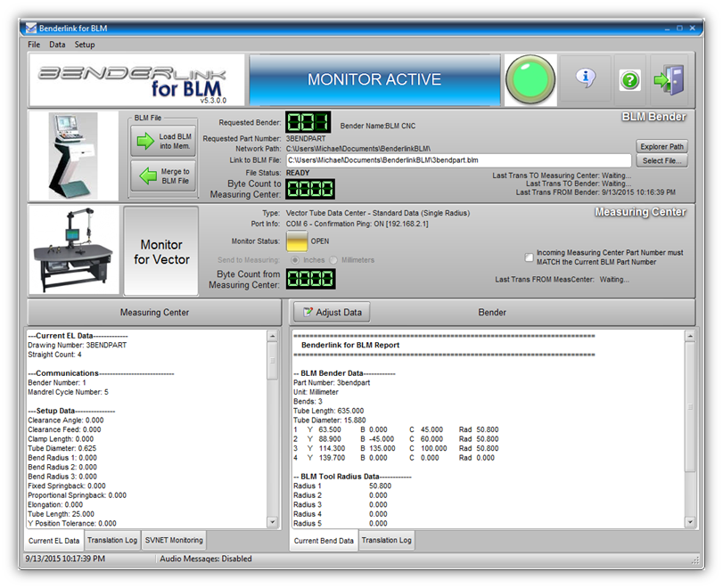The image size is (723, 588).
Task: Click Merge to BLM File arrow button
Action: click(162, 176)
